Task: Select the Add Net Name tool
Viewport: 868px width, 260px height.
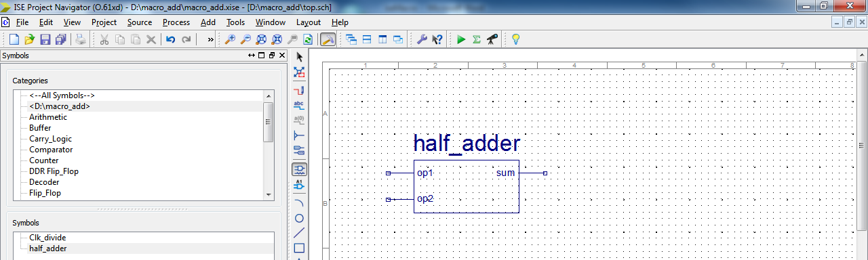Action: pos(299,105)
